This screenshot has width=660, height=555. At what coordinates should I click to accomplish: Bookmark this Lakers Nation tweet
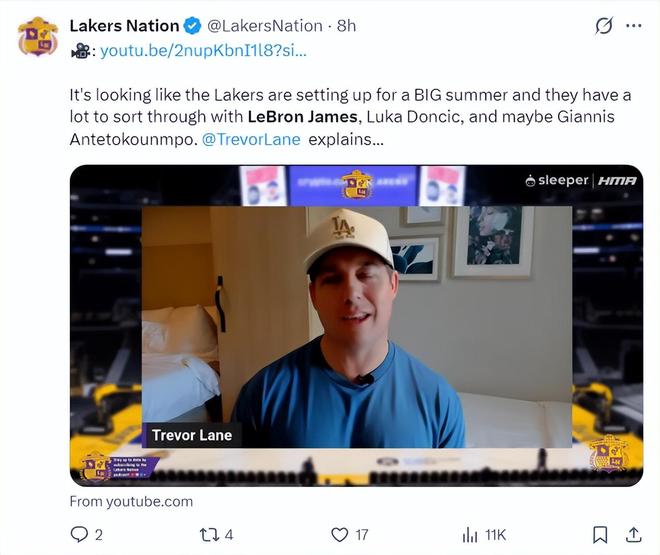point(599,534)
